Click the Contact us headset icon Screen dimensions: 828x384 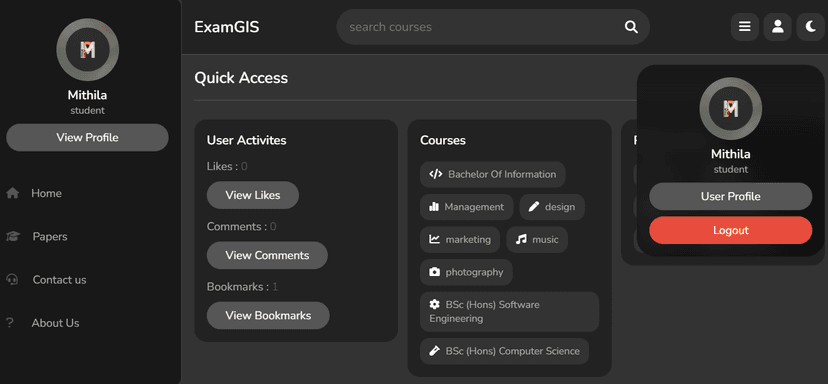(13, 279)
